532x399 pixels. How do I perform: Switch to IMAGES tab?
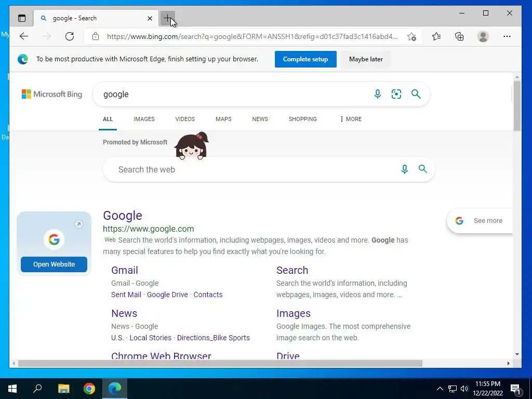tap(144, 119)
